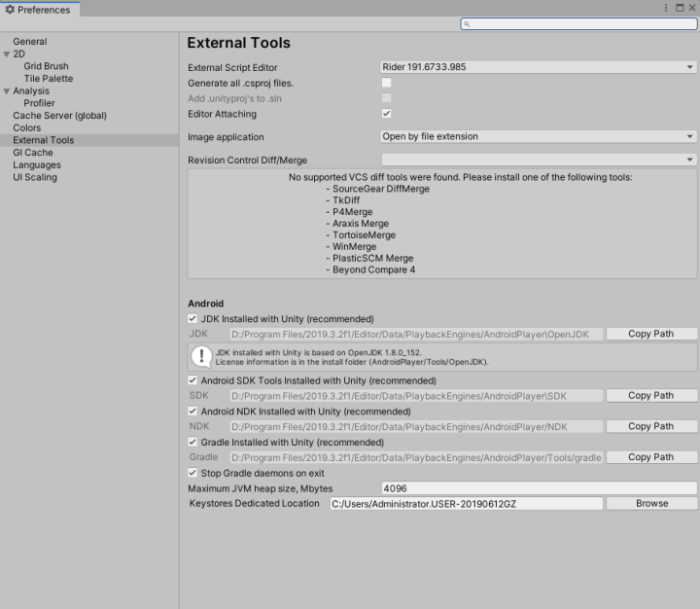
Task: Open External Script Editor dropdown
Action: [x=539, y=68]
